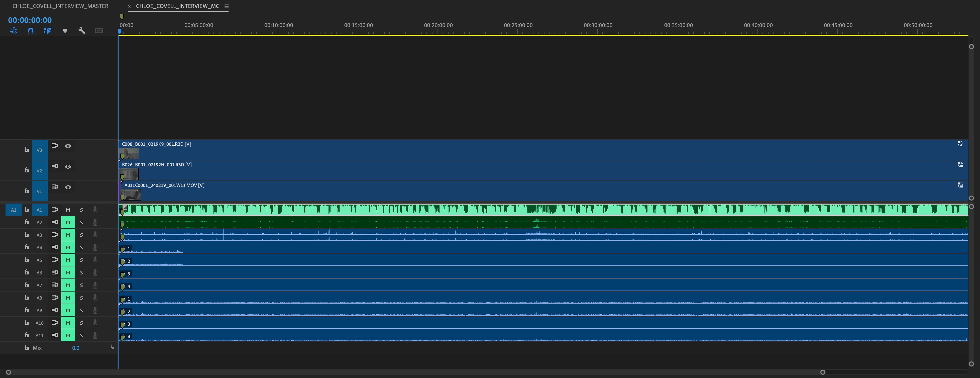
Task: Toggle insert sequences as nests icon
Action: (x=14, y=30)
